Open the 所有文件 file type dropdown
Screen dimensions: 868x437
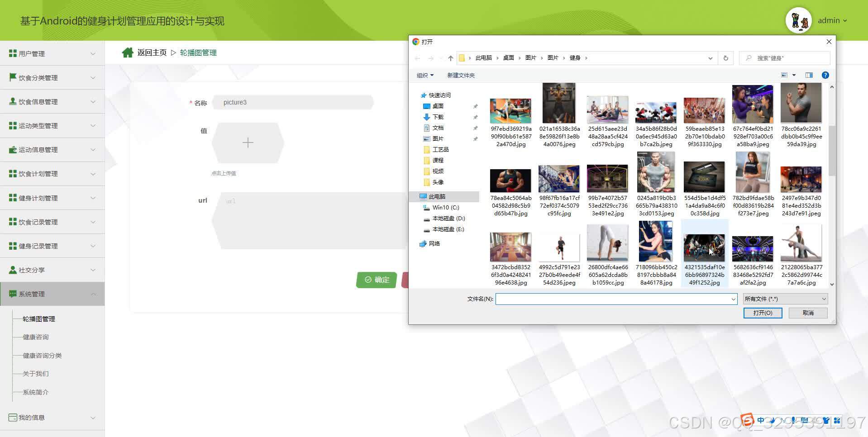coord(785,299)
